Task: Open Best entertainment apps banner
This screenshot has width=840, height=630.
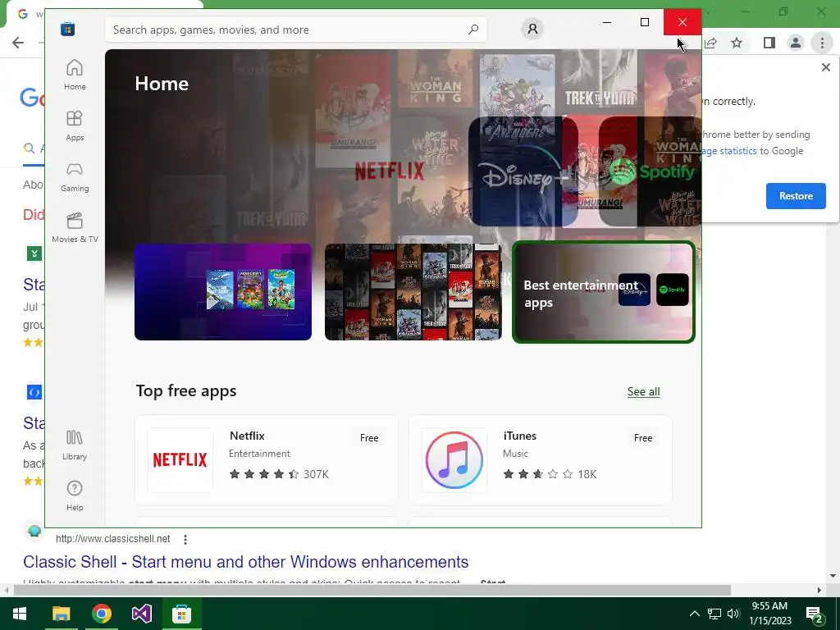Action: pos(603,292)
